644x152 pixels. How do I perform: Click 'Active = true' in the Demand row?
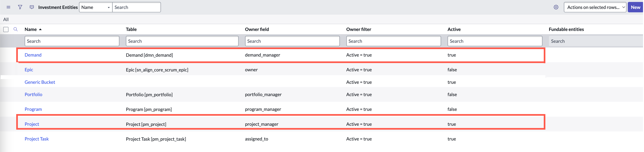359,55
